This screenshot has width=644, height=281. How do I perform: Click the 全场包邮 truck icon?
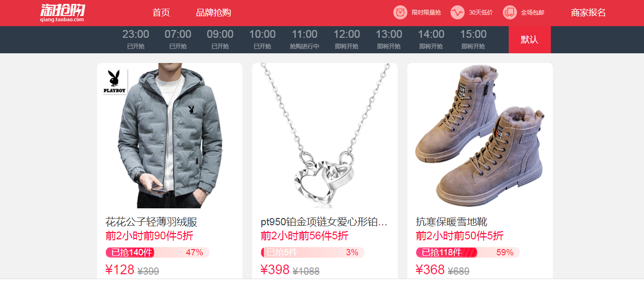[510, 13]
